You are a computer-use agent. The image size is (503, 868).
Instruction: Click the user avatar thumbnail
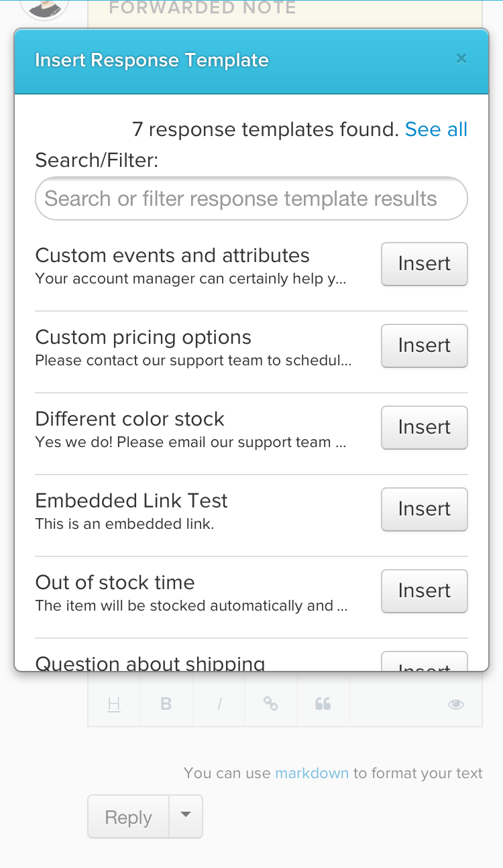pyautogui.click(x=44, y=8)
